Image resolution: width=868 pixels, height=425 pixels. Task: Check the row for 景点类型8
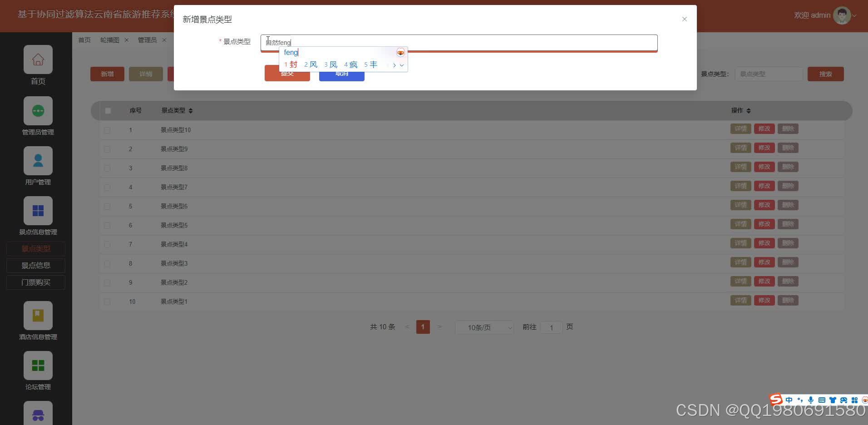pos(107,168)
